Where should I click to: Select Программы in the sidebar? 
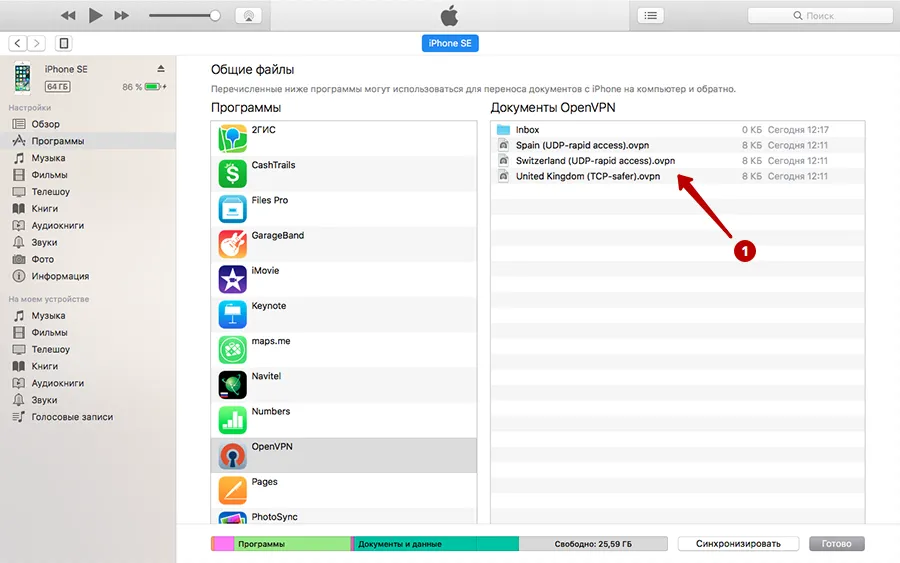pos(88,141)
